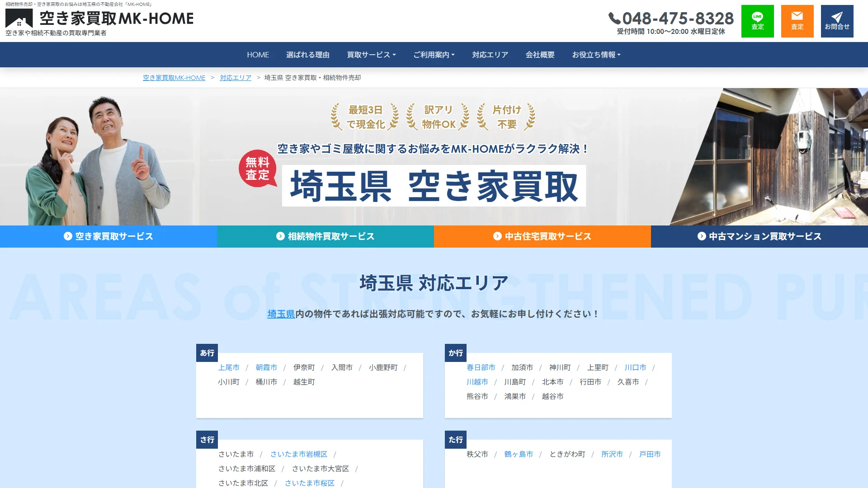Click the さいたま市浦和区 text
This screenshot has height=488, width=868.
coord(247,469)
